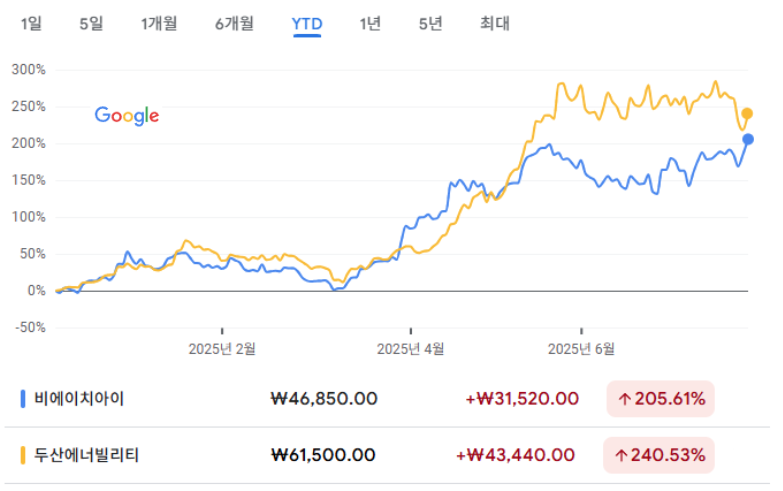Click the blue color bar beside 비에이치아이
Image resolution: width=783 pixels, height=491 pixels.
point(22,399)
